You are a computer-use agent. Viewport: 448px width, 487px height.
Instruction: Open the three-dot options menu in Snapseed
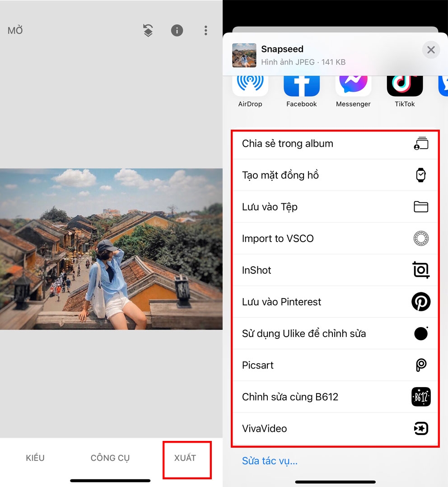click(206, 30)
